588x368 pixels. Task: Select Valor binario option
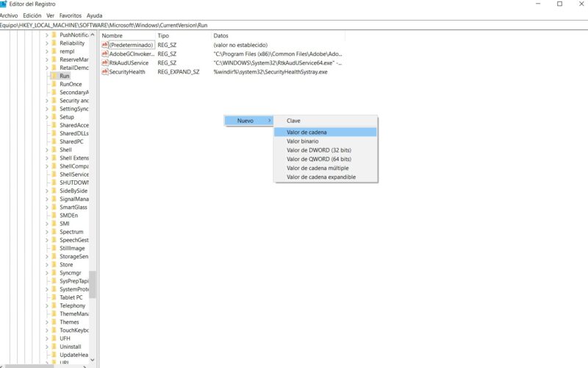[x=325, y=141]
